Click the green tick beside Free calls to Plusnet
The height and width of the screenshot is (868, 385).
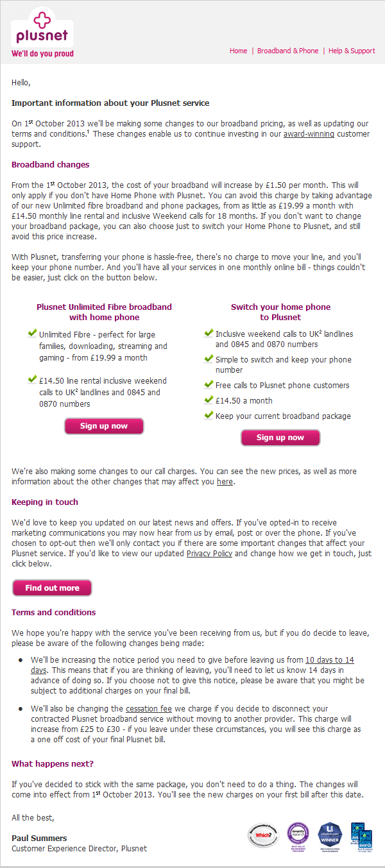(x=209, y=384)
